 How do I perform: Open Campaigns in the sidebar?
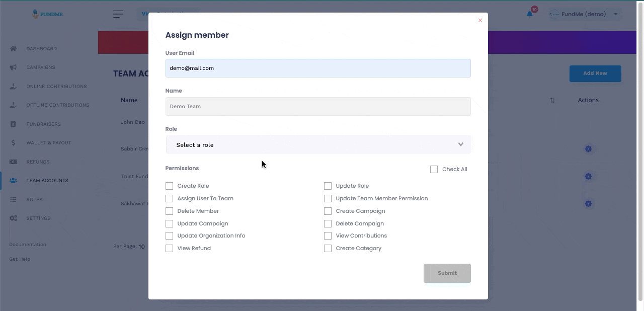[41, 67]
